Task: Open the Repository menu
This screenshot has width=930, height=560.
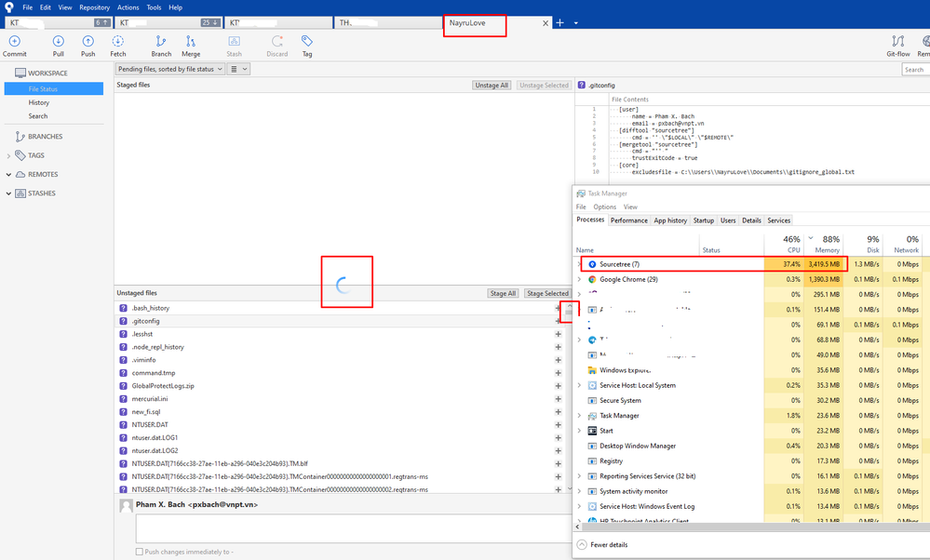Action: click(94, 7)
